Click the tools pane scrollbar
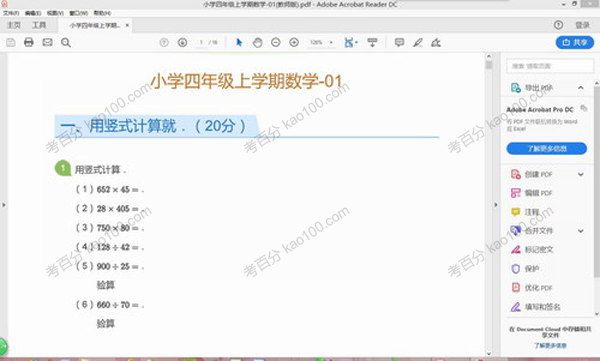The width and height of the screenshot is (600, 361). click(x=597, y=182)
